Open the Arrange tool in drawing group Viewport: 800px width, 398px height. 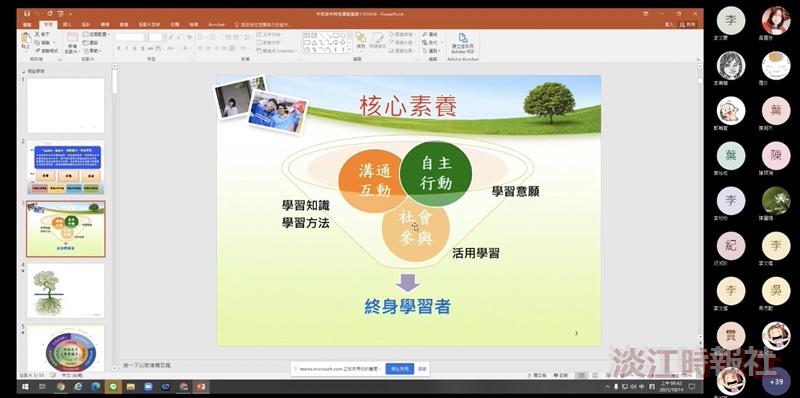click(x=361, y=40)
